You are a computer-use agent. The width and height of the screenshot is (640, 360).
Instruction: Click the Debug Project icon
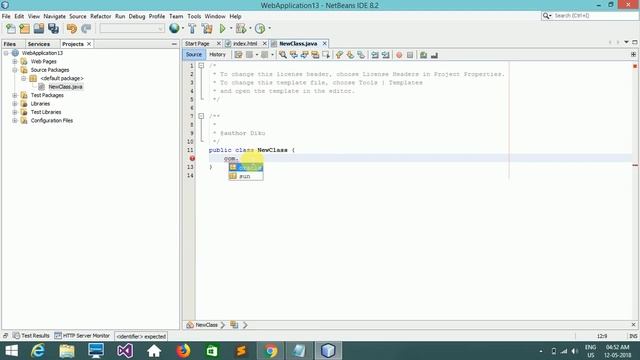[241, 29]
